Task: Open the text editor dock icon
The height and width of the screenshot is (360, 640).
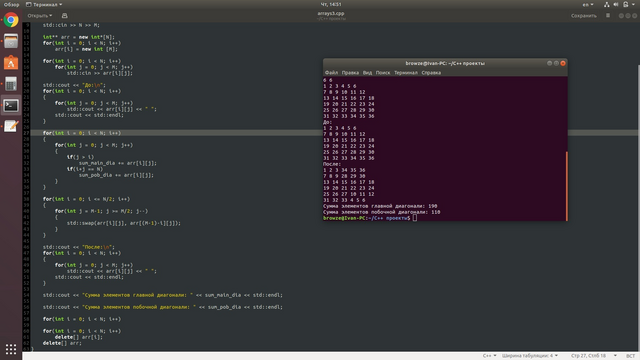Action: tap(11, 127)
